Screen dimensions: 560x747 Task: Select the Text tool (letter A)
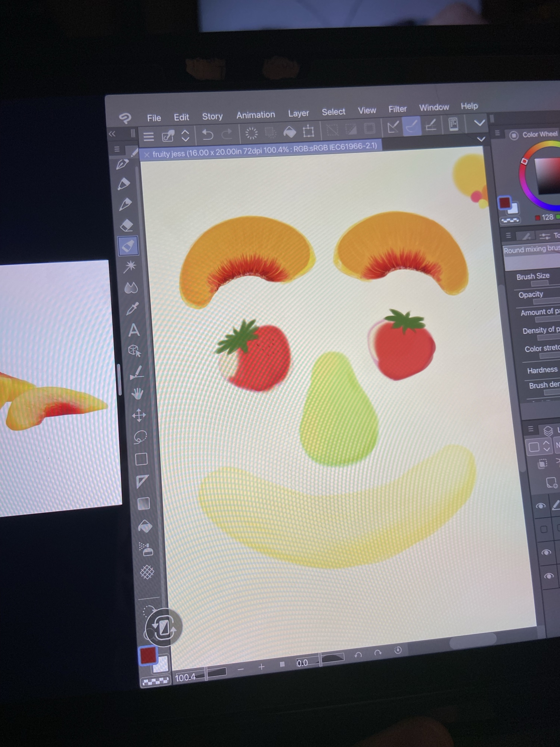coord(134,330)
